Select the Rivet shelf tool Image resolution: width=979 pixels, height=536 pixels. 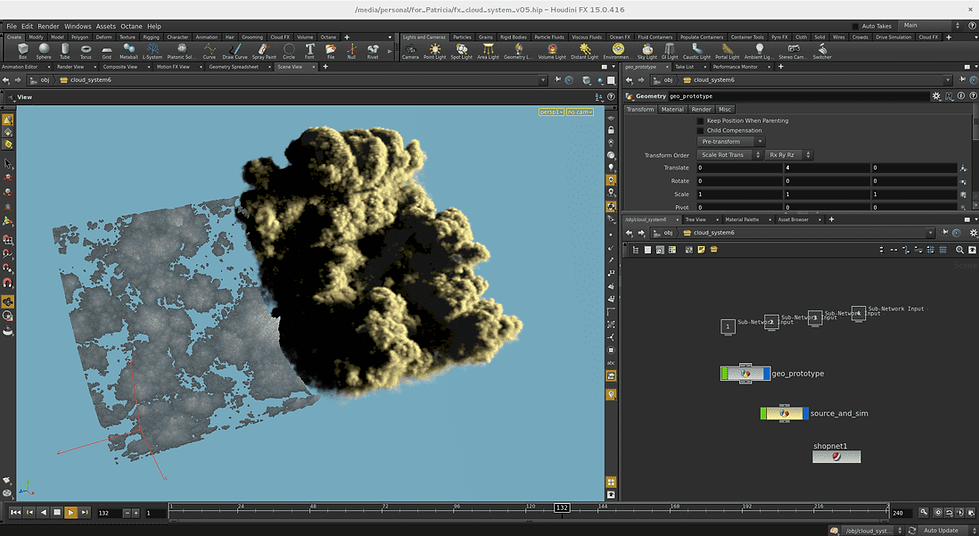(373, 51)
